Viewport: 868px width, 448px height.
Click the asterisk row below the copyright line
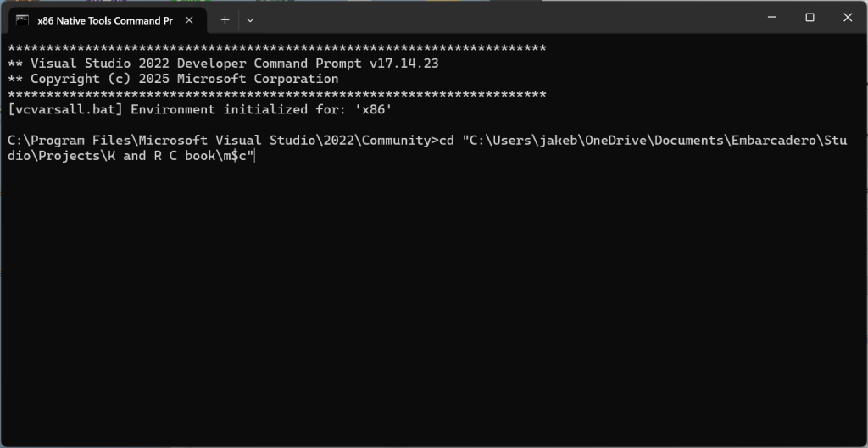coord(276,95)
